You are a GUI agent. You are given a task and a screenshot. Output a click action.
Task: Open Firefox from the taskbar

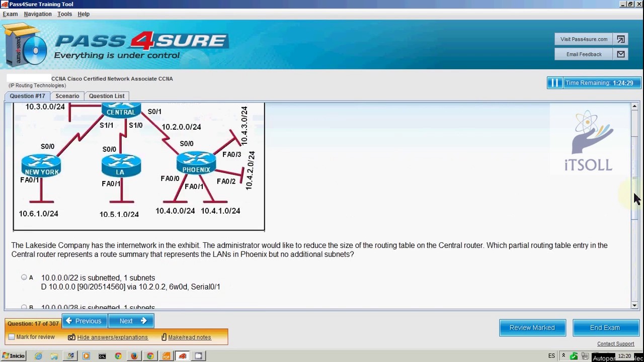pos(134,356)
